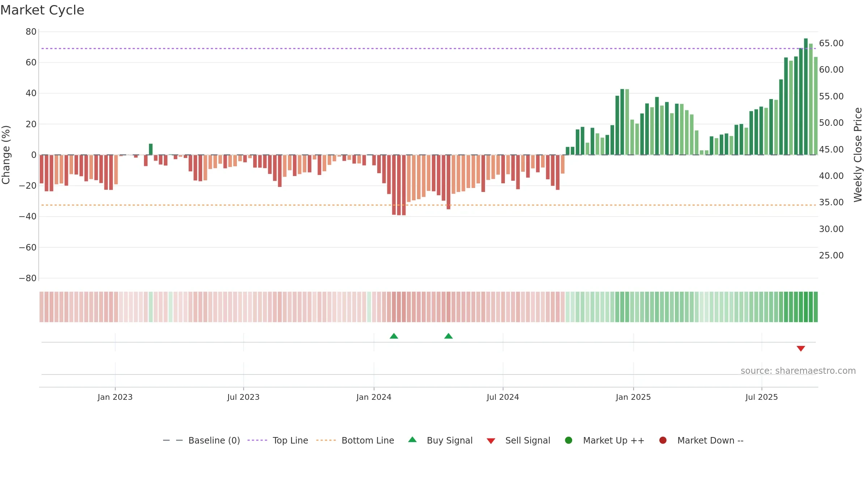Click the purple dotted line sample in the legend
The width and height of the screenshot is (868, 488).
(257, 440)
